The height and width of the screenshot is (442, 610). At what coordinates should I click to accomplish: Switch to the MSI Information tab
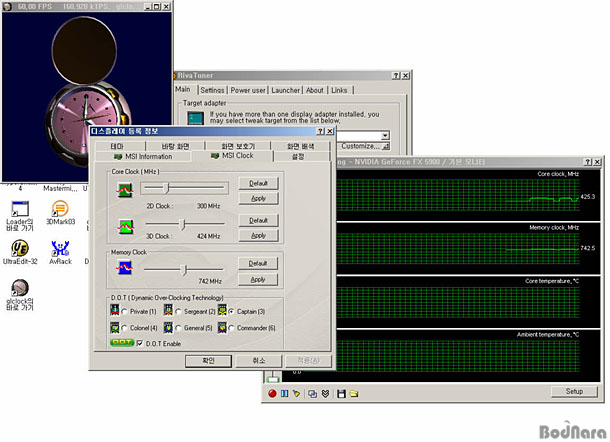tap(143, 156)
